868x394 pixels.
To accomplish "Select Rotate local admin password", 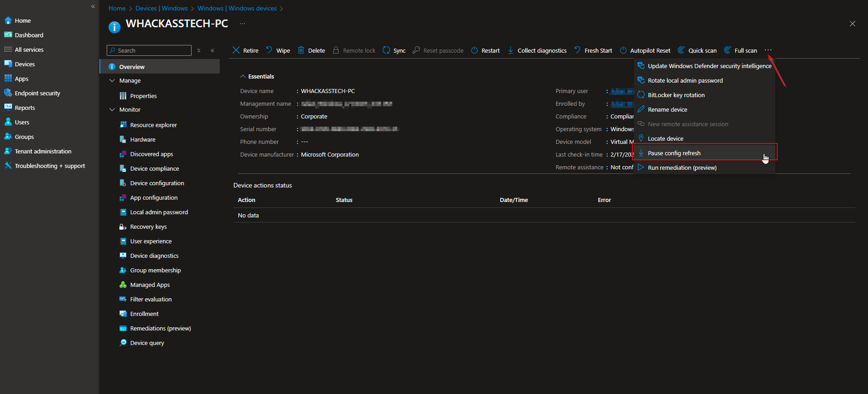I will click(705, 80).
